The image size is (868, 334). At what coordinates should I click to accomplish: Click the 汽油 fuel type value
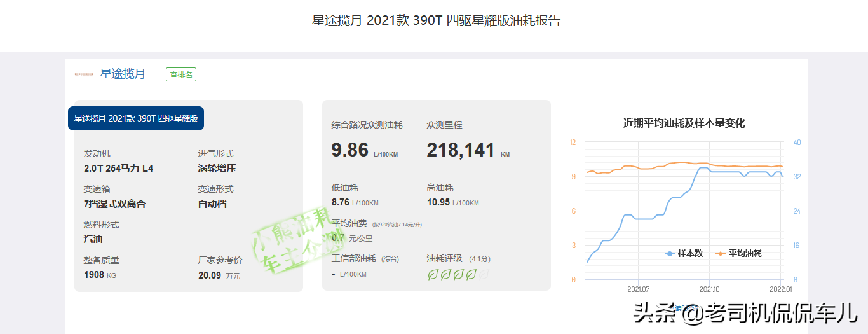93,239
